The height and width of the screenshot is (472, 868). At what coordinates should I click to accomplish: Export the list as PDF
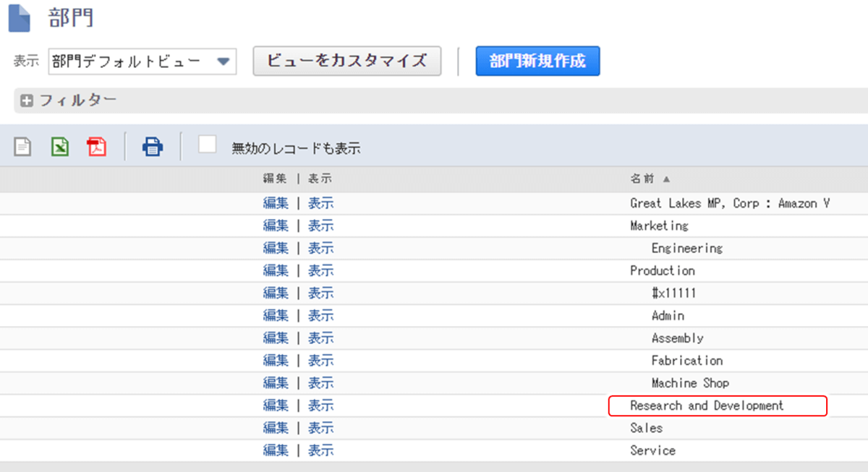click(96, 147)
